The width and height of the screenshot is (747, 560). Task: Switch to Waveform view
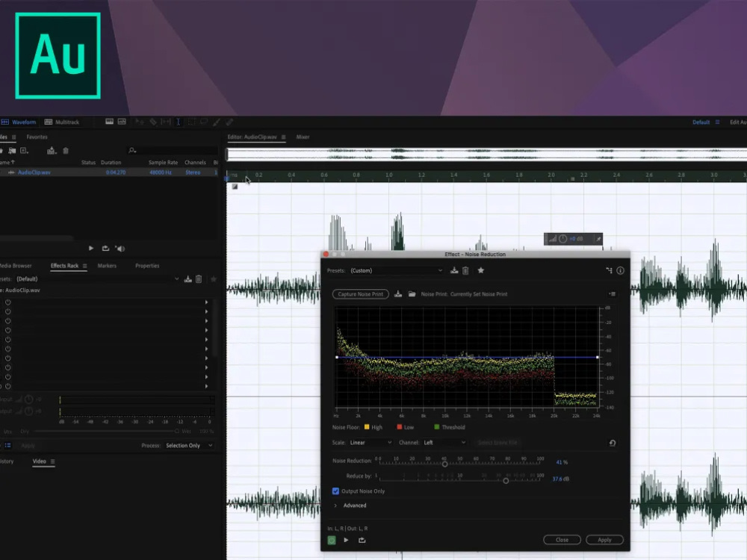pyautogui.click(x=19, y=122)
